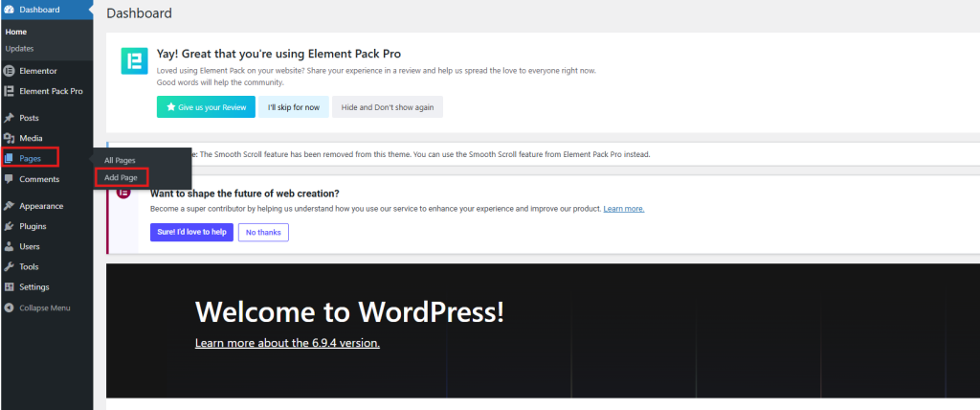
Task: Click the Collapse Menu arrow icon
Action: (x=9, y=307)
